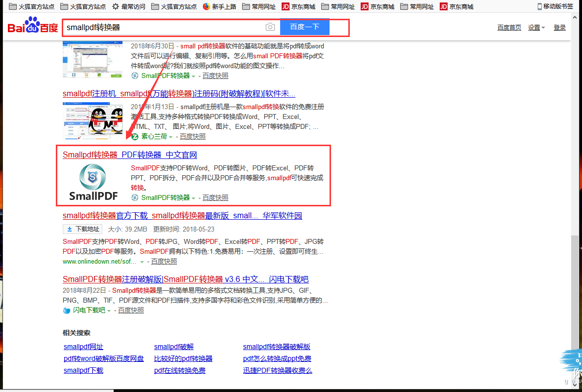Open related search 比较好的pdf转换器
Screen dimensions: 582x392
tap(183, 358)
